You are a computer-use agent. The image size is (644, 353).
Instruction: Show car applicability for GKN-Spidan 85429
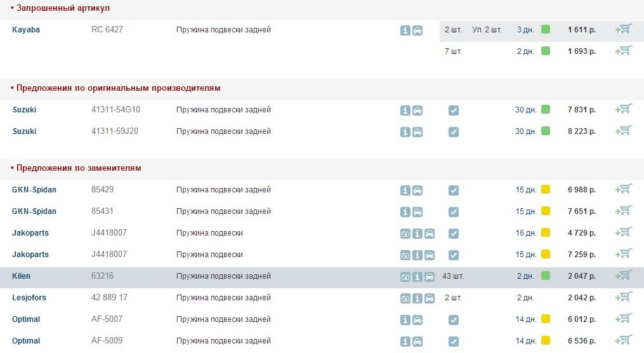pyautogui.click(x=417, y=190)
